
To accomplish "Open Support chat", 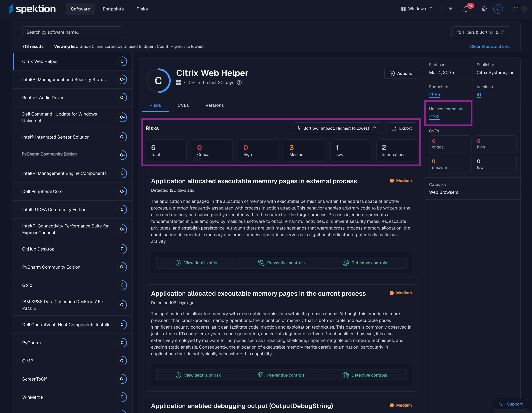I will pos(511,404).
